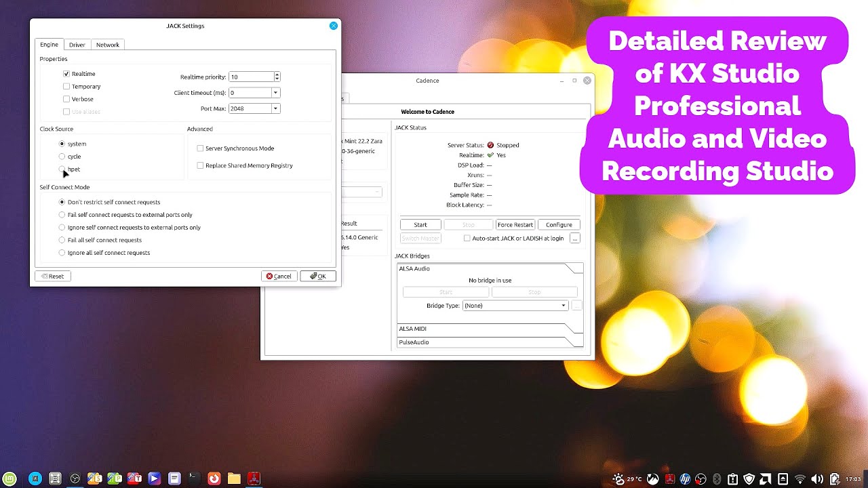The width and height of the screenshot is (868, 488).
Task: Open the Files folder taskbar icon
Action: 234,479
